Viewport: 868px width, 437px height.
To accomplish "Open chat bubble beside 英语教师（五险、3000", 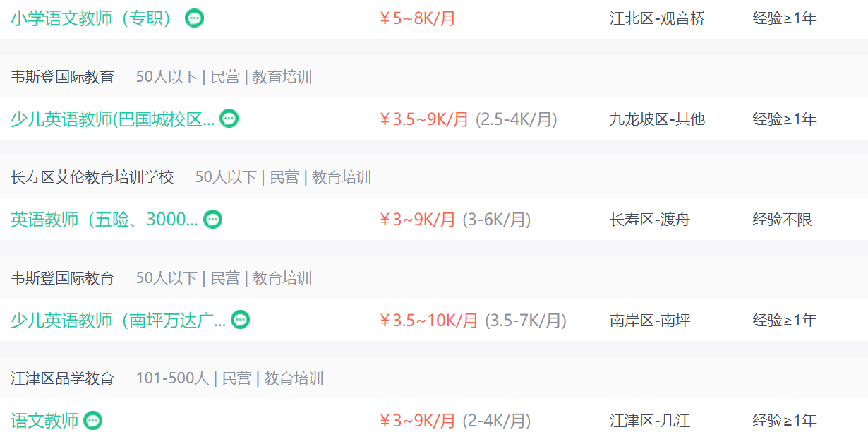I will pos(212,220).
